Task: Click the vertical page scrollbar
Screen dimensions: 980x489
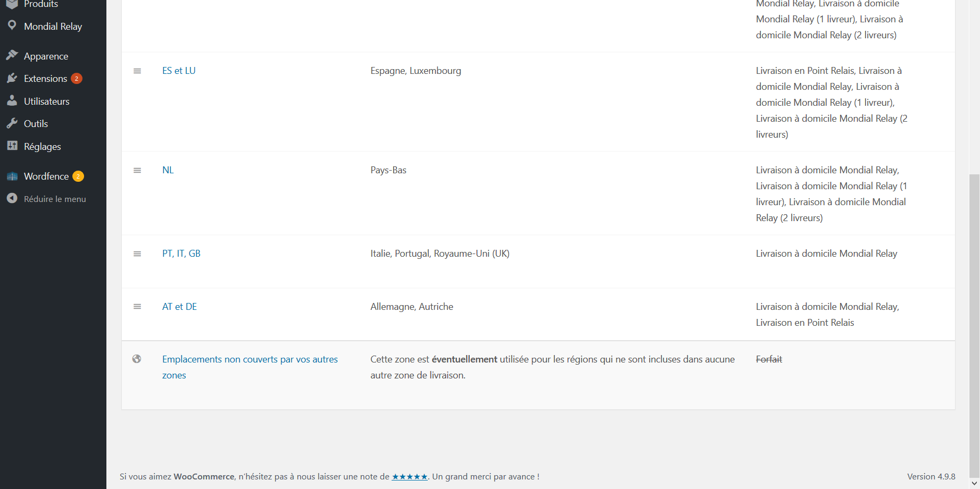Action: coord(974,319)
